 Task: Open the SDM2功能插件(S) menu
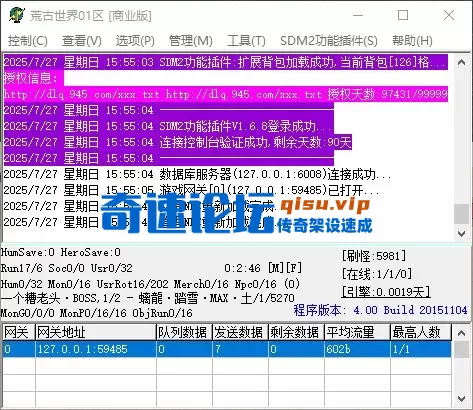click(329, 41)
